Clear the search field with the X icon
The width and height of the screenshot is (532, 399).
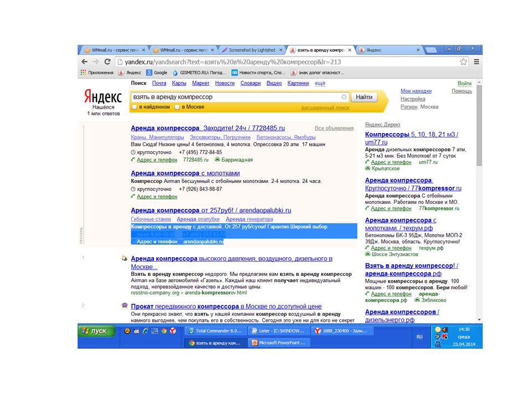[344, 97]
